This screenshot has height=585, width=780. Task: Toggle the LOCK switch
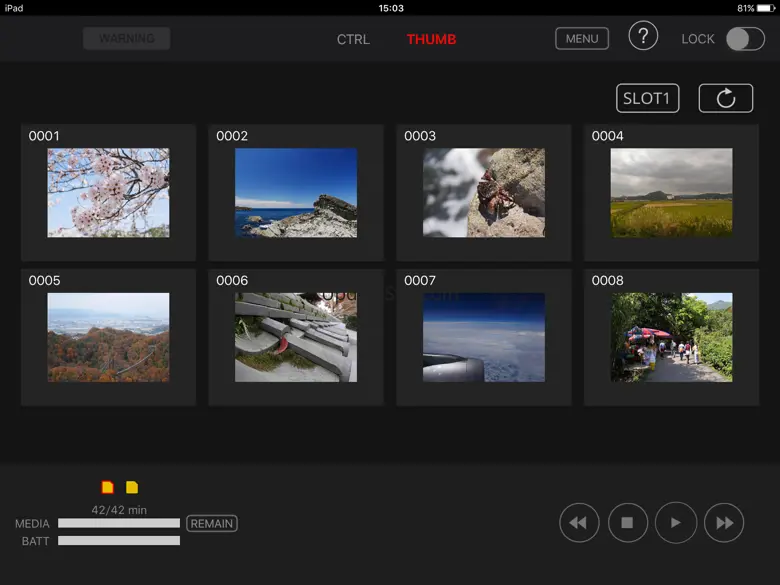point(744,39)
